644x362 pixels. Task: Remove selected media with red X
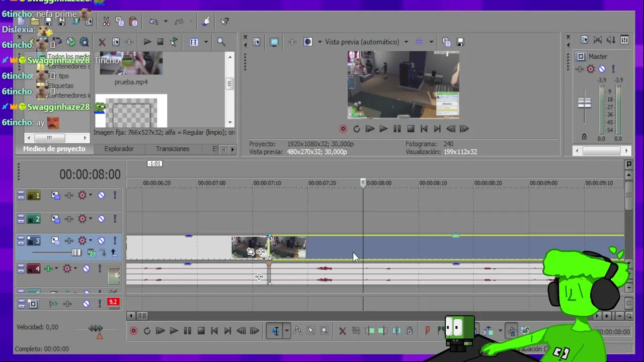tap(102, 42)
